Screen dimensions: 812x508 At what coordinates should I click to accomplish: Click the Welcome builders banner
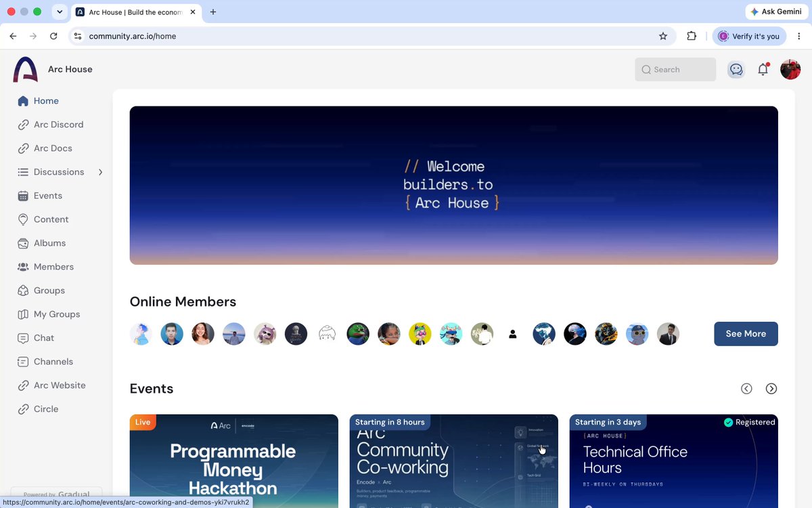tap(454, 185)
